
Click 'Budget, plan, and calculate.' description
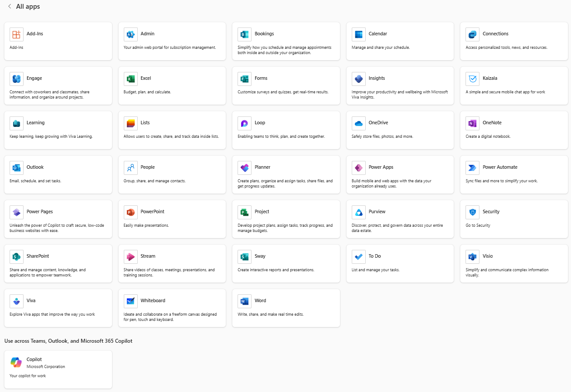(x=147, y=92)
